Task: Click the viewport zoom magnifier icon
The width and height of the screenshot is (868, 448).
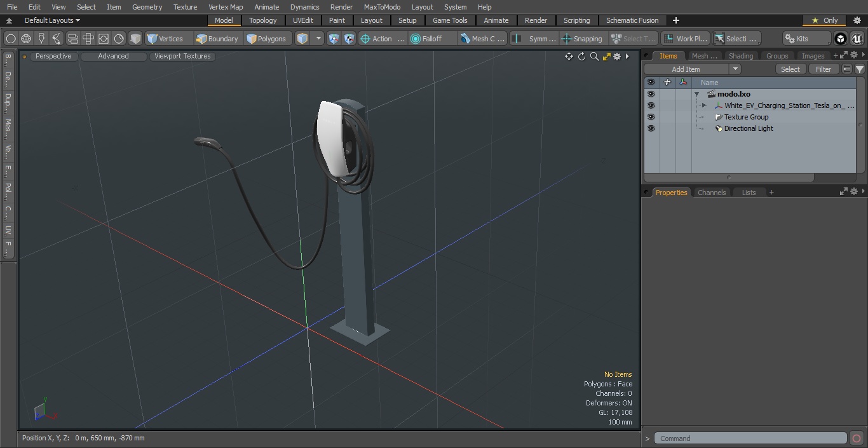Action: coord(594,57)
